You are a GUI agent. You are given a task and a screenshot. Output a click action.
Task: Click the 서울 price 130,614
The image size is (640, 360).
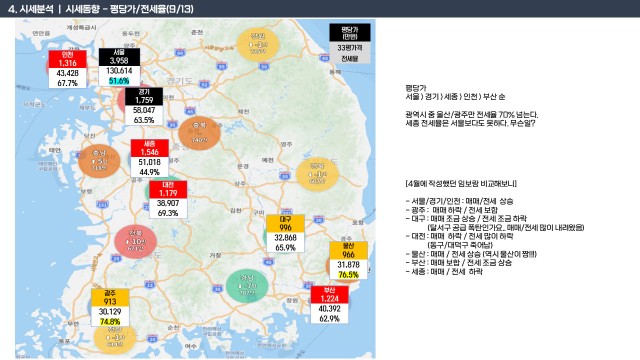click(x=119, y=71)
